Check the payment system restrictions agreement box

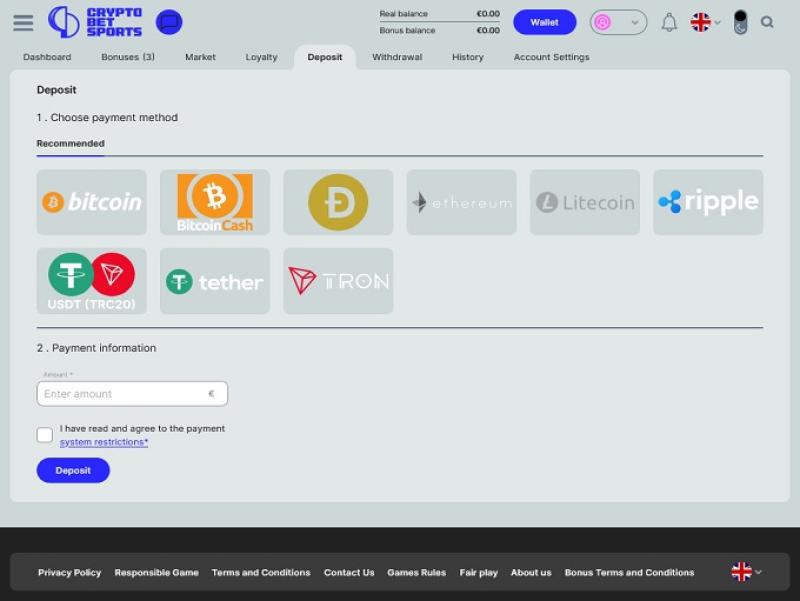[45, 435]
